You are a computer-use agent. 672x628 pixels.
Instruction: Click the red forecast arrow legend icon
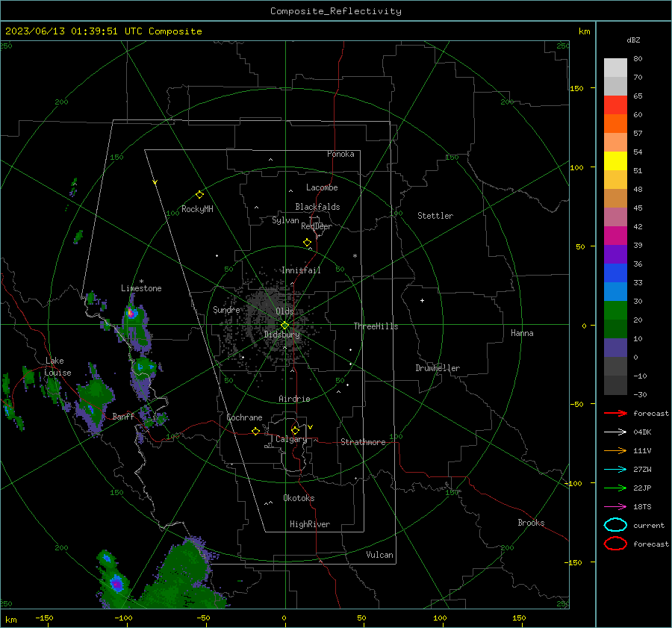[x=615, y=413]
